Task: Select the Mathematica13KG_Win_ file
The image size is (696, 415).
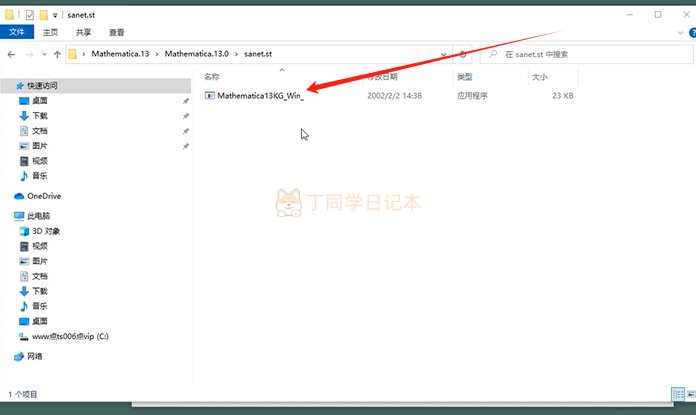Action: (x=261, y=95)
